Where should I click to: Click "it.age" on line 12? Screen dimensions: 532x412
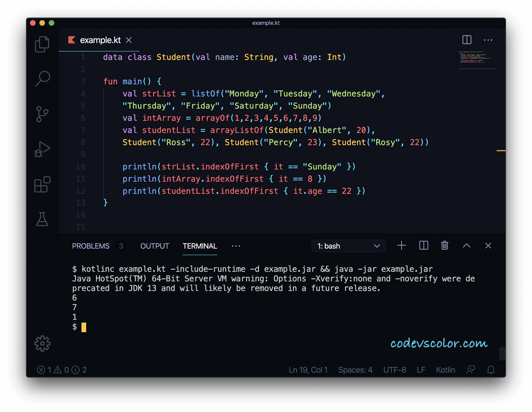(x=307, y=191)
